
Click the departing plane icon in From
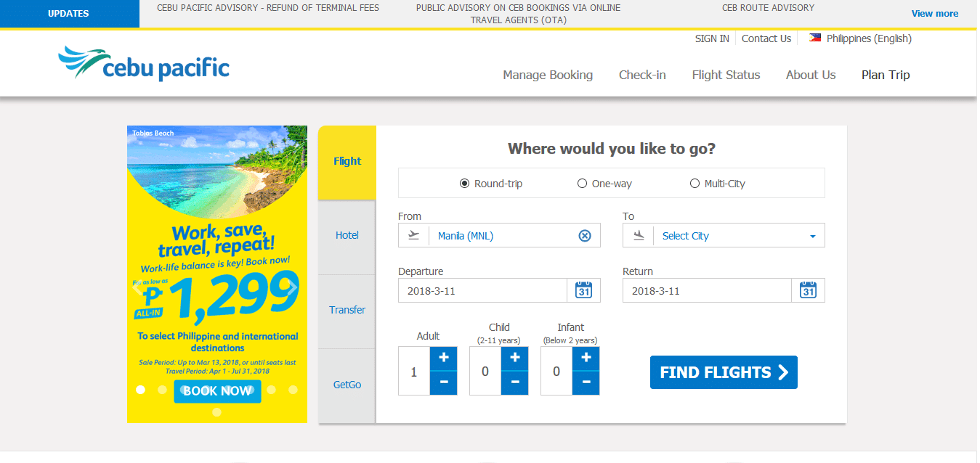pyautogui.click(x=414, y=236)
